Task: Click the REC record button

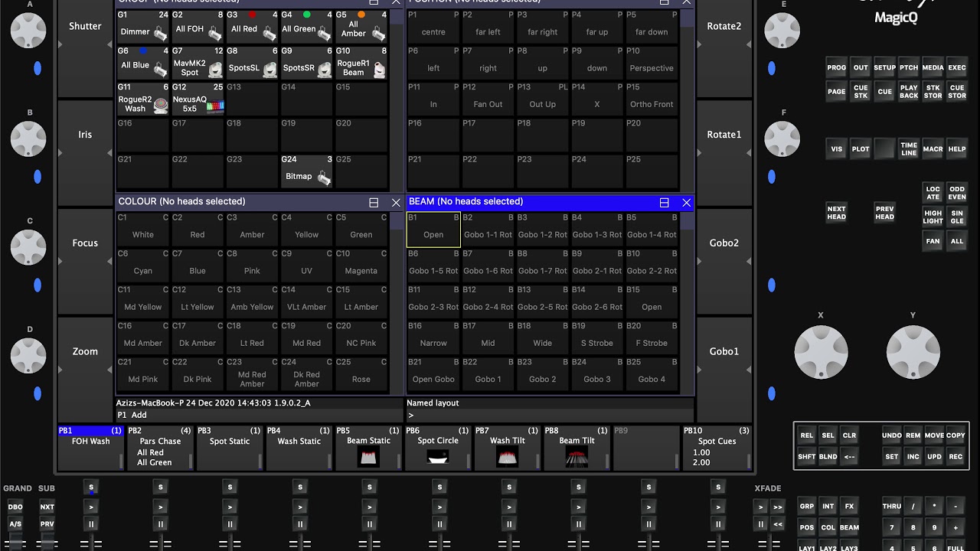Action: point(955,457)
